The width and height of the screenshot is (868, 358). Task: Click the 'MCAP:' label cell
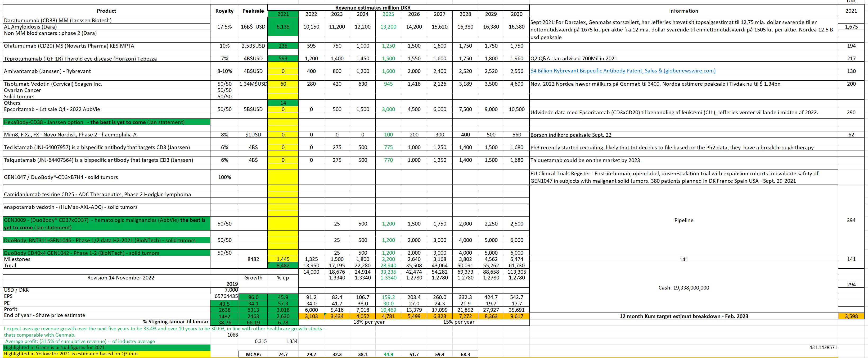[253, 354]
